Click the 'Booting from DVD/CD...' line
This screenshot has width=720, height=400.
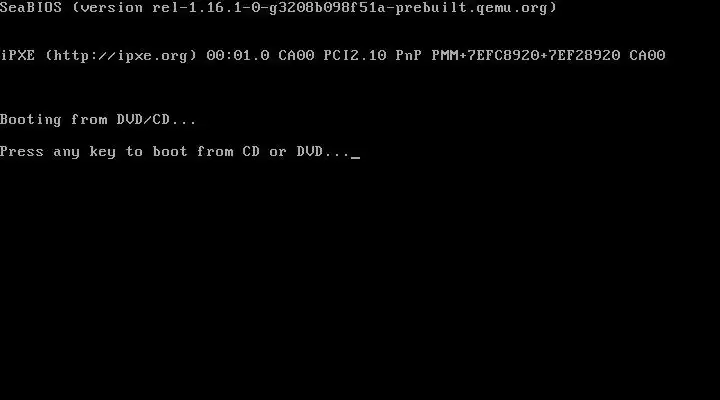[x=98, y=120]
